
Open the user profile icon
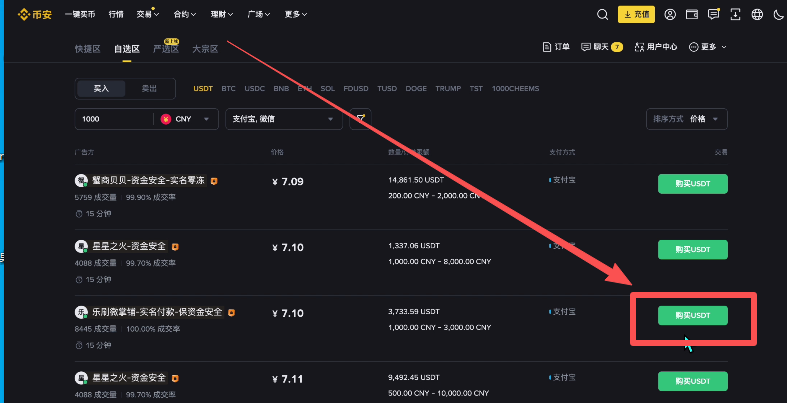coord(669,15)
